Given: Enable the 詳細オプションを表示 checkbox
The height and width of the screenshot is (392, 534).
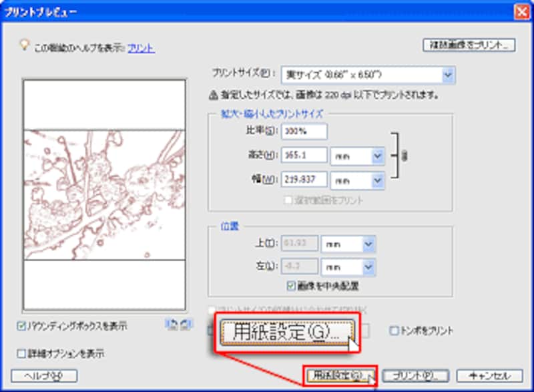Looking at the screenshot, I should coord(21,353).
